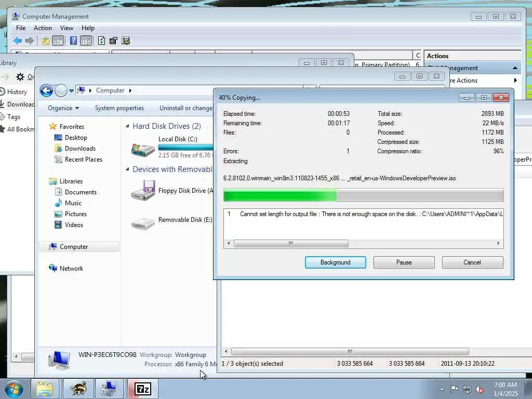The image size is (532, 399).
Task: Click Forward button in Explorer Computer window
Action: [61, 90]
